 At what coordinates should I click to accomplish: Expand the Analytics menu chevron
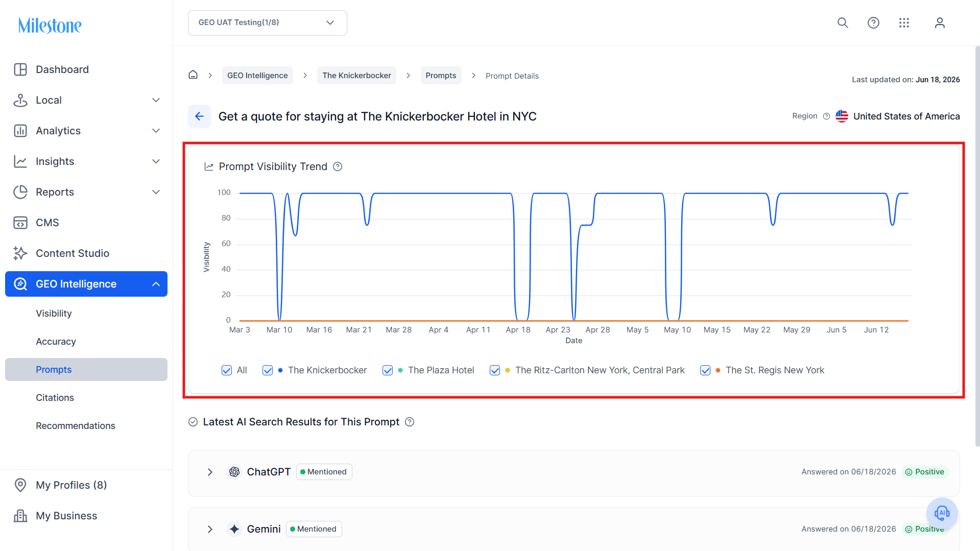click(156, 131)
